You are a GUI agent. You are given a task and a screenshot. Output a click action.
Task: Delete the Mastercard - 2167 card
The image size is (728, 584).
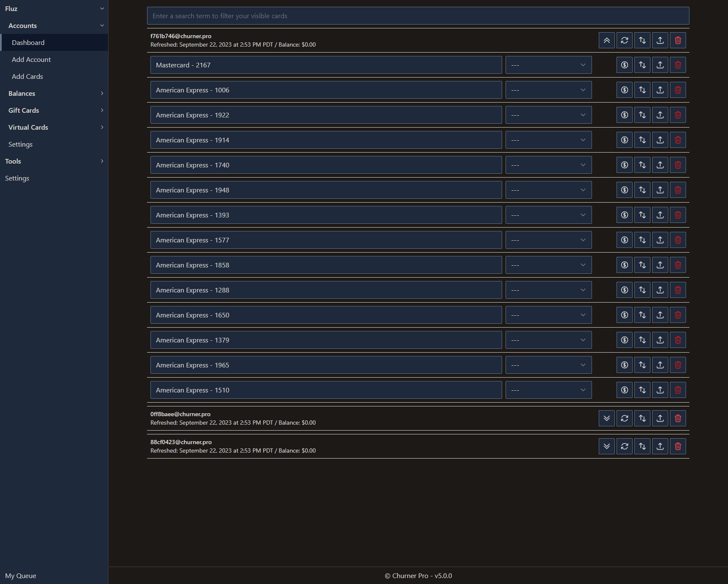click(x=678, y=65)
